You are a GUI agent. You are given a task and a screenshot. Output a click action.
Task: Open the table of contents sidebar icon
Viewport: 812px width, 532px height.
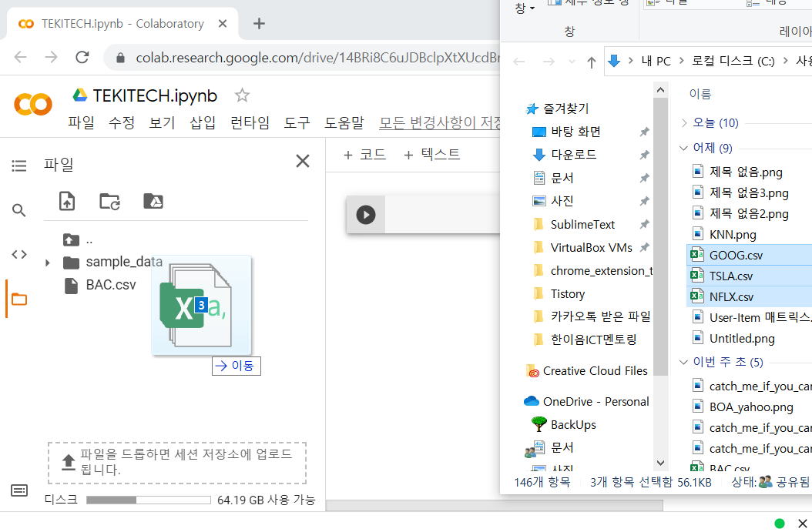point(19,166)
